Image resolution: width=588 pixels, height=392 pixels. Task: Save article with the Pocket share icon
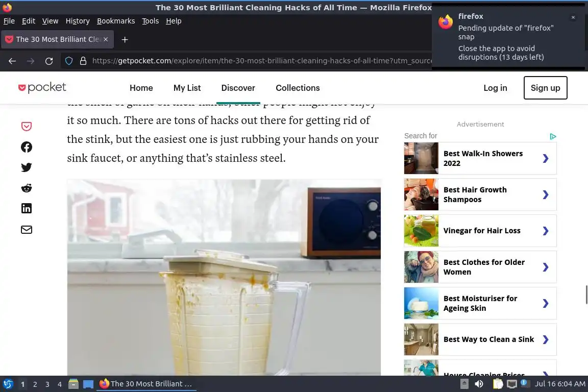[x=26, y=127]
